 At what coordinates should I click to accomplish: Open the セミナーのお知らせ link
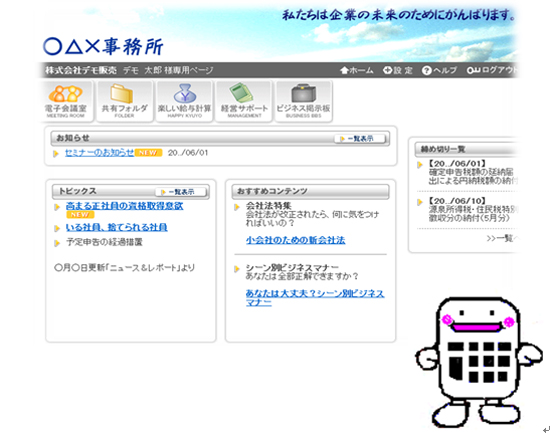99,153
